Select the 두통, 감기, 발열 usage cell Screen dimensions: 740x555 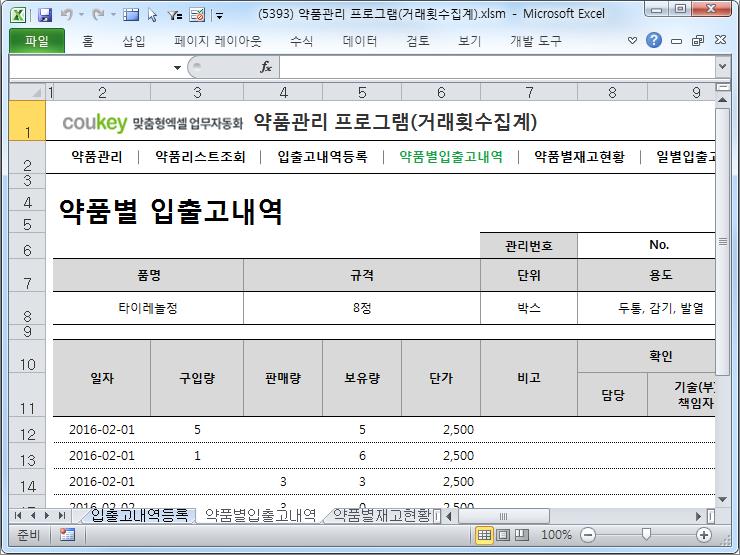[647, 308]
